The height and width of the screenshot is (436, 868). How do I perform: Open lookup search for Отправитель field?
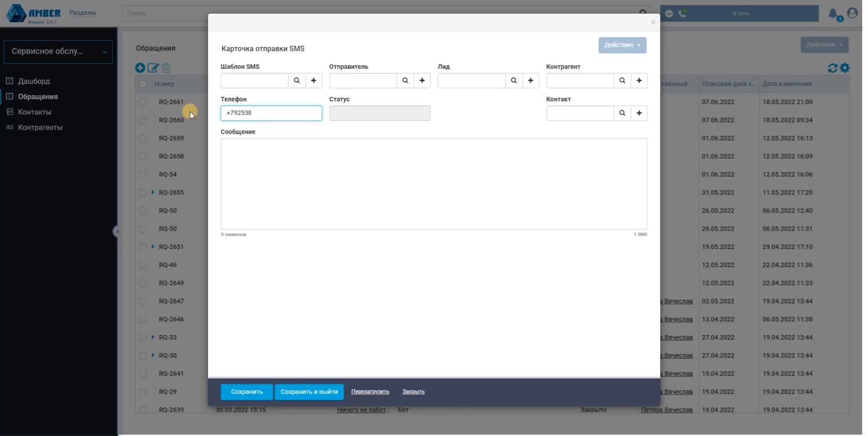pyautogui.click(x=405, y=81)
